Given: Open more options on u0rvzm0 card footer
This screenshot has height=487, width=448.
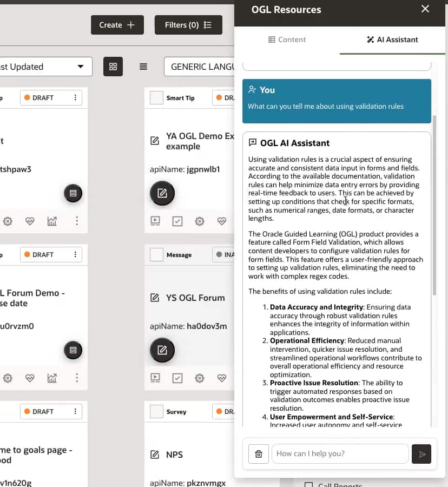Looking at the screenshot, I should point(77,378).
